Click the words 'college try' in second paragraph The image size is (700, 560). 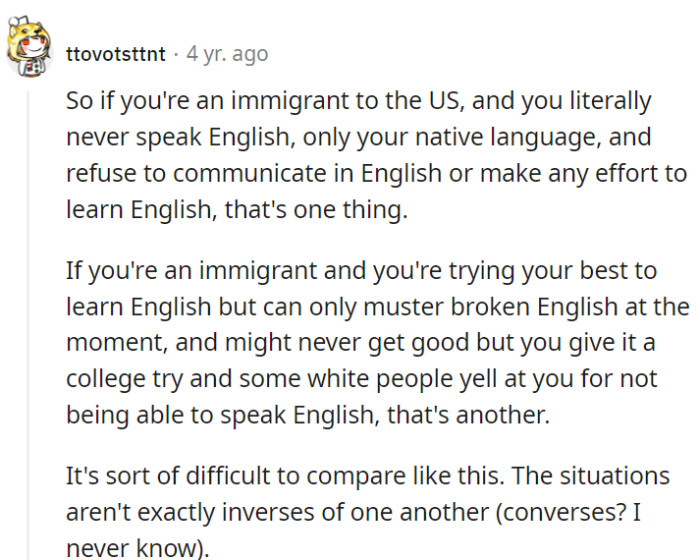tap(125, 380)
